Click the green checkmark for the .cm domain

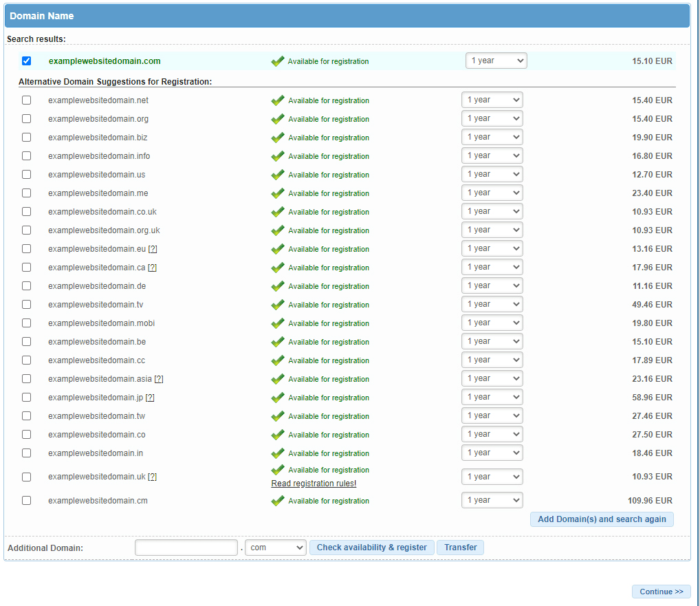click(278, 501)
